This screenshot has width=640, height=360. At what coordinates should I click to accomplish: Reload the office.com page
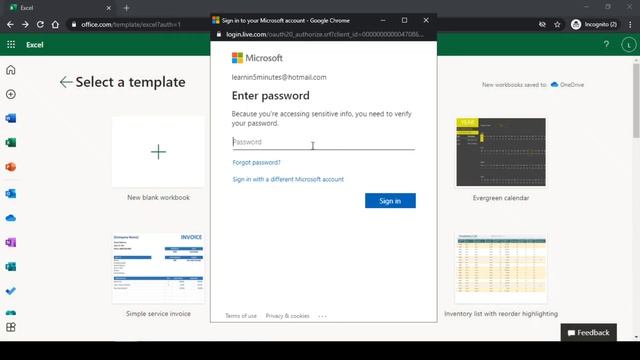pyautogui.click(x=40, y=24)
